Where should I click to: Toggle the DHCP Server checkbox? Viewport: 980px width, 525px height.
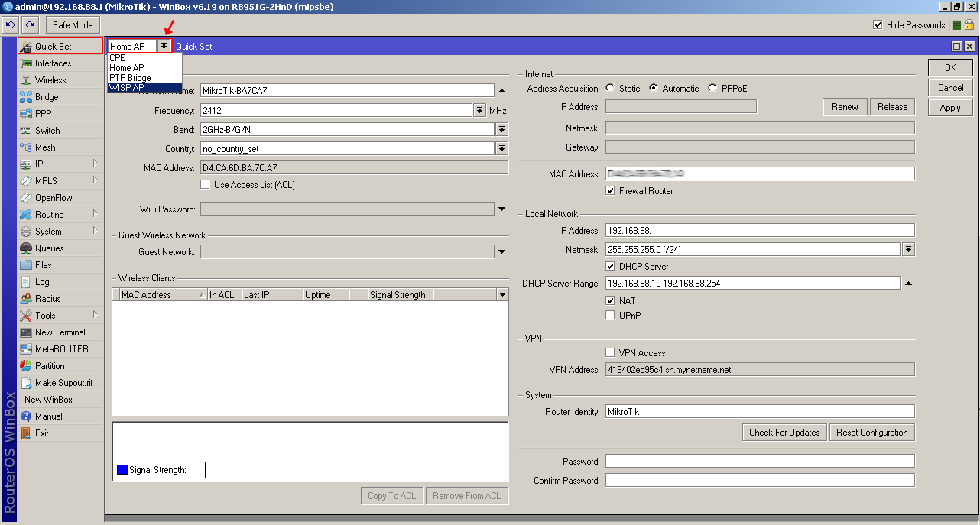tap(610, 267)
